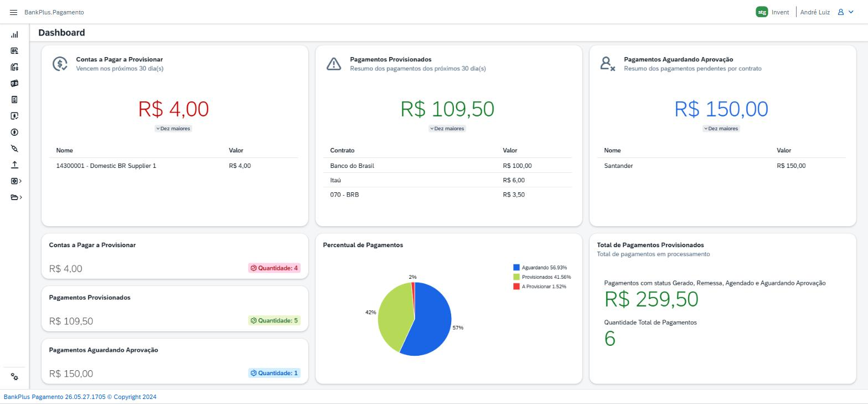Click the green stg environment badge
The width and height of the screenshot is (868, 404).
click(x=762, y=12)
